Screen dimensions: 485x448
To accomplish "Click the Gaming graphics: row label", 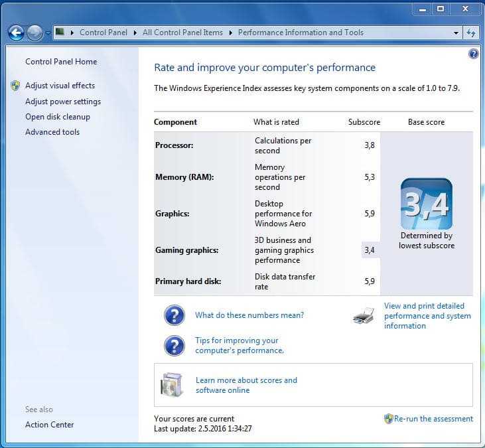I will [x=187, y=250].
